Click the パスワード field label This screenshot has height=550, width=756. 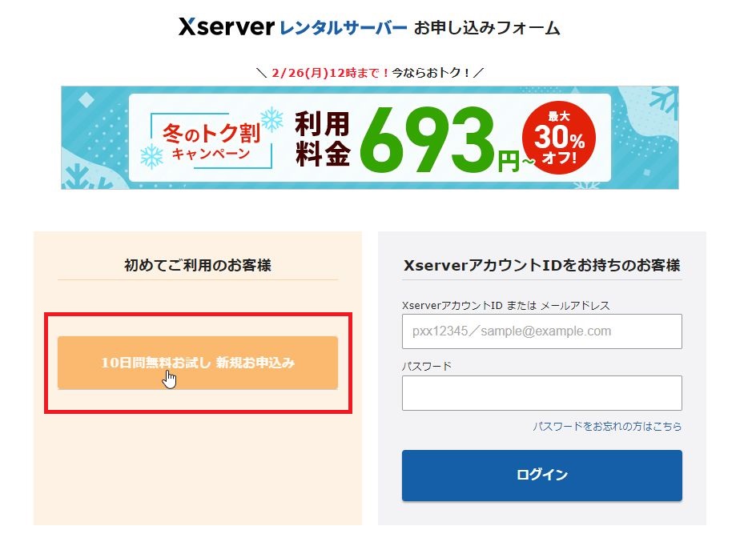point(427,366)
